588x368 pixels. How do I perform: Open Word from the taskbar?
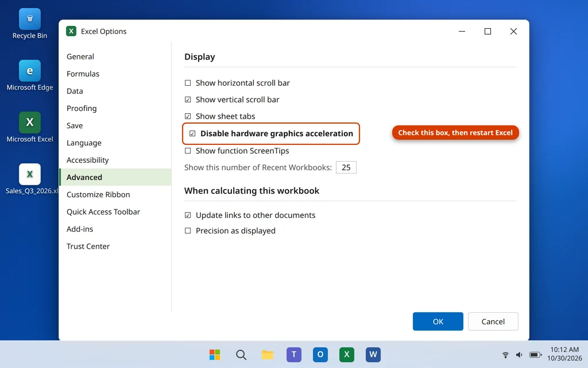coord(373,354)
